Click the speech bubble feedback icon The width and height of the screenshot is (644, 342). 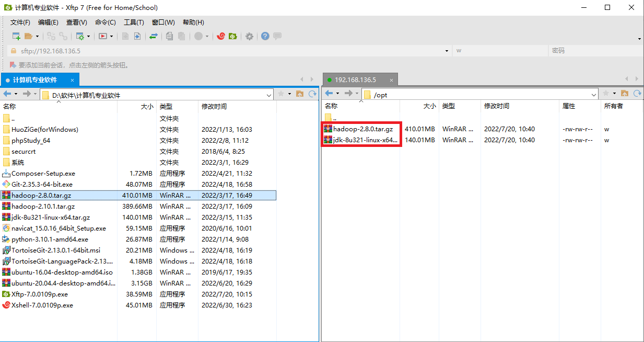point(277,36)
